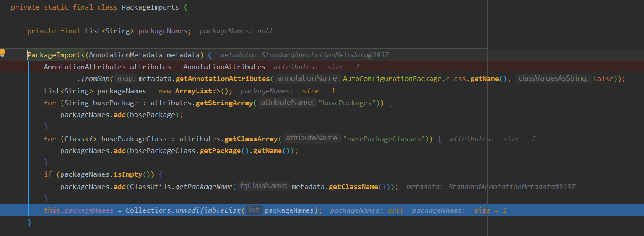Click the yellow lightbulb intention icon
Image resolution: width=644 pixels, height=236 pixels.
point(3,53)
